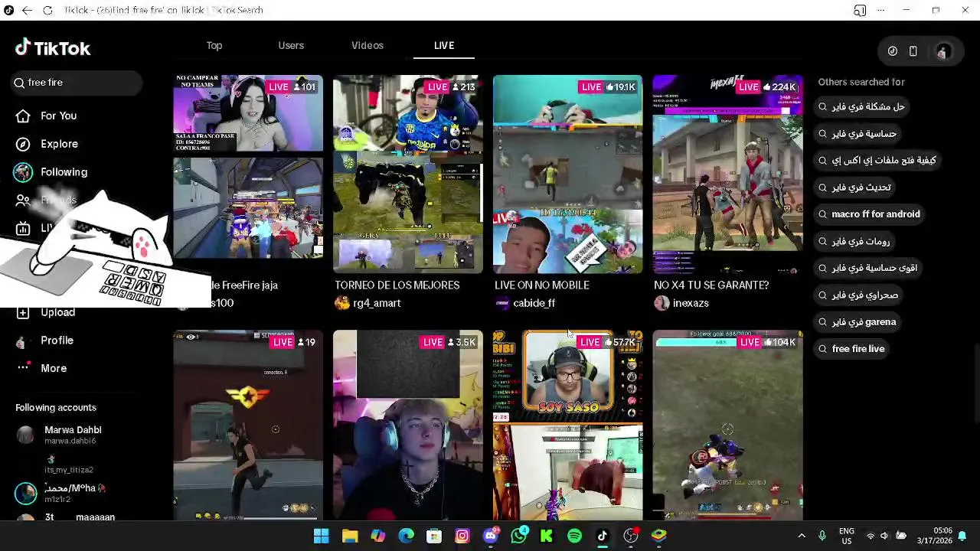Open the 'SOY SASO' live with 57.7K
The width and height of the screenshot is (980, 551).
[x=567, y=425]
